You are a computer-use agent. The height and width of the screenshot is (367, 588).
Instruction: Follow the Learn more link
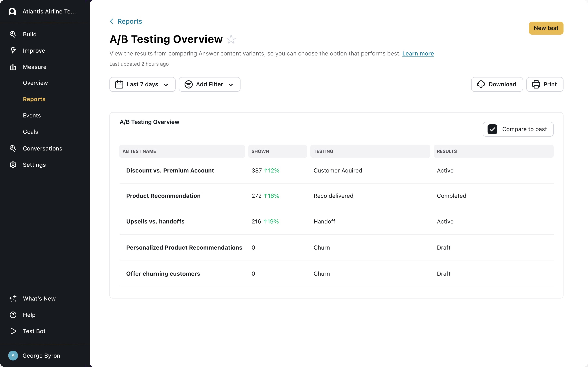(418, 53)
